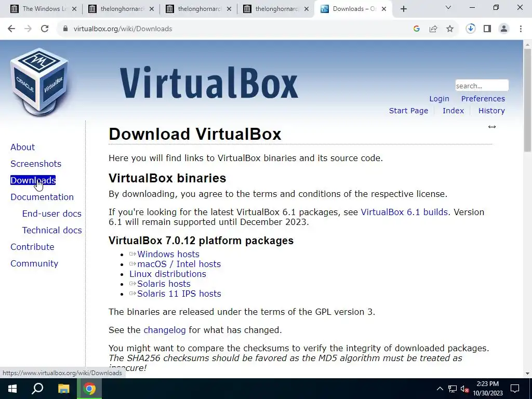532x399 pixels.
Task: Open VirtualBox 6.1 builds link
Action: tap(404, 212)
